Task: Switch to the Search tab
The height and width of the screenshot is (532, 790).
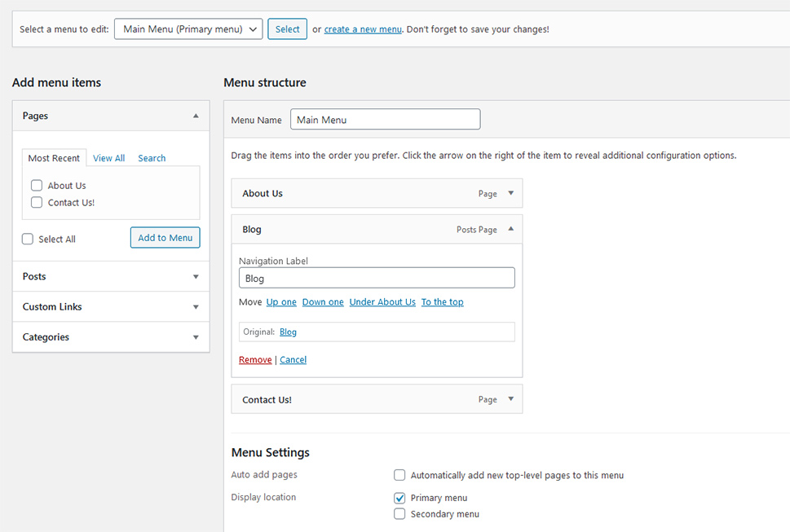Action: coord(152,158)
